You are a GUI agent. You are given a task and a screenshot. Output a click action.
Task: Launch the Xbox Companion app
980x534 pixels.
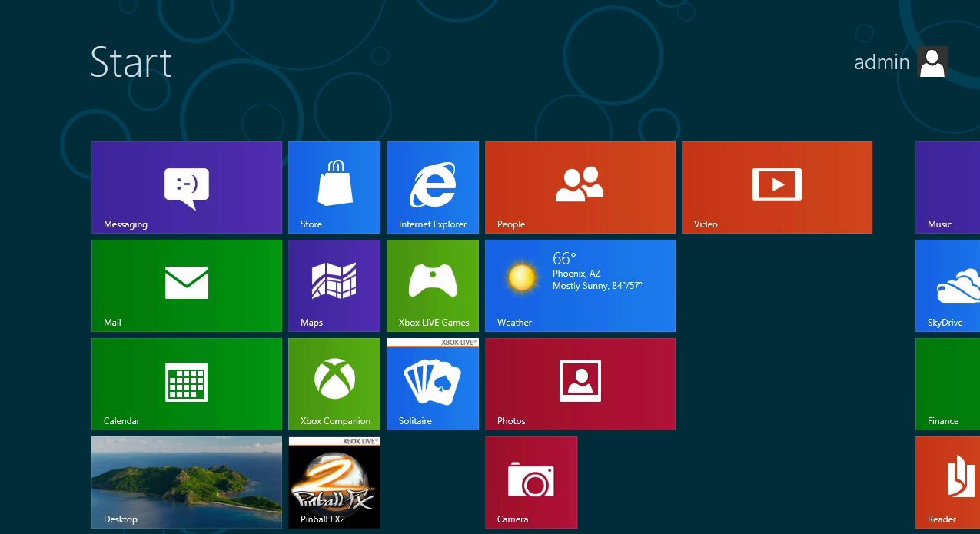point(334,383)
